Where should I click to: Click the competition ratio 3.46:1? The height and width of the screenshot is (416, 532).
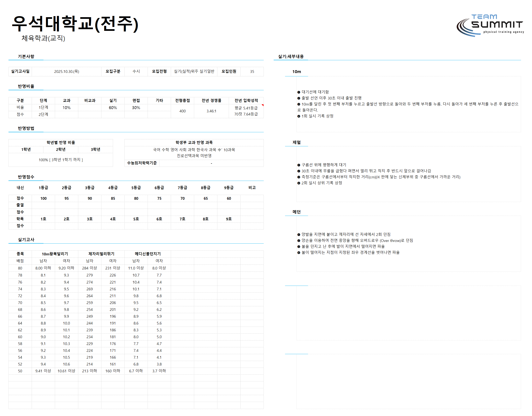(211, 111)
